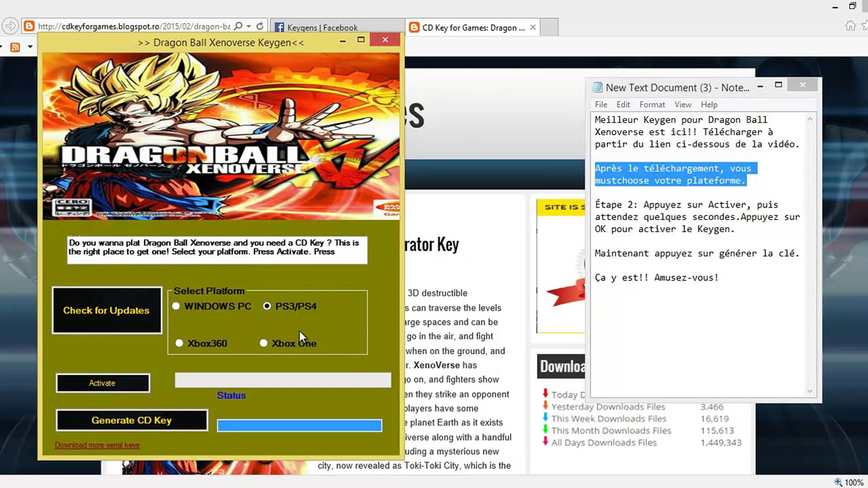This screenshot has height=488, width=868.
Task: Click the browser Home icon
Action: point(850,26)
